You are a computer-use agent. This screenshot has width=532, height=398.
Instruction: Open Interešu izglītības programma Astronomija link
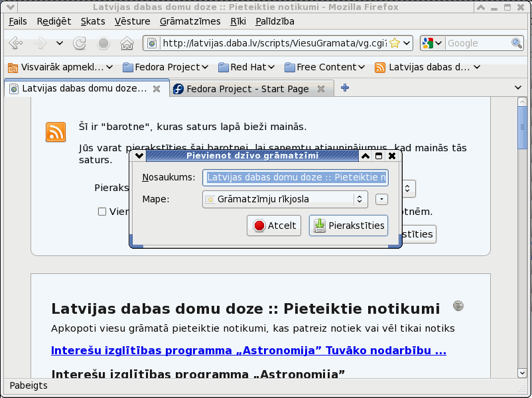point(248,350)
